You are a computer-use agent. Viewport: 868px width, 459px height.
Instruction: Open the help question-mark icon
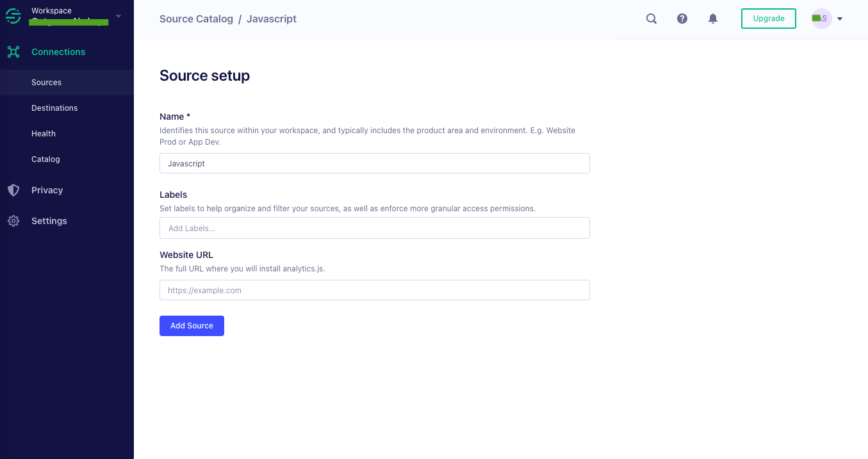(x=682, y=19)
